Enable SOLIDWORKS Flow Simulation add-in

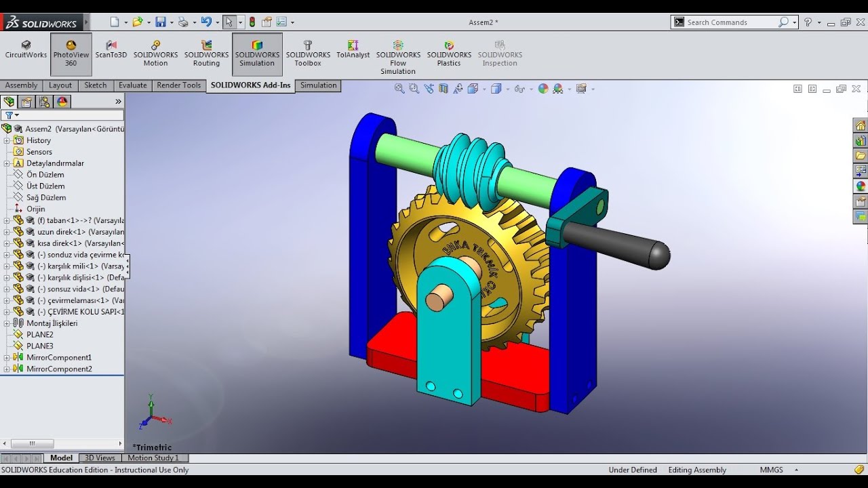point(398,58)
